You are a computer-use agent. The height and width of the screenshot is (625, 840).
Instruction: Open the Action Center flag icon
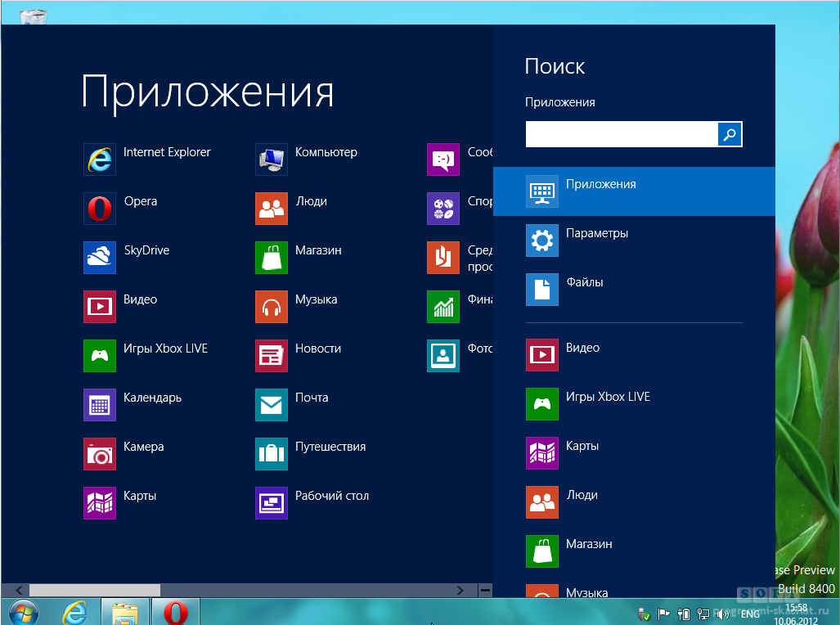coord(664,614)
